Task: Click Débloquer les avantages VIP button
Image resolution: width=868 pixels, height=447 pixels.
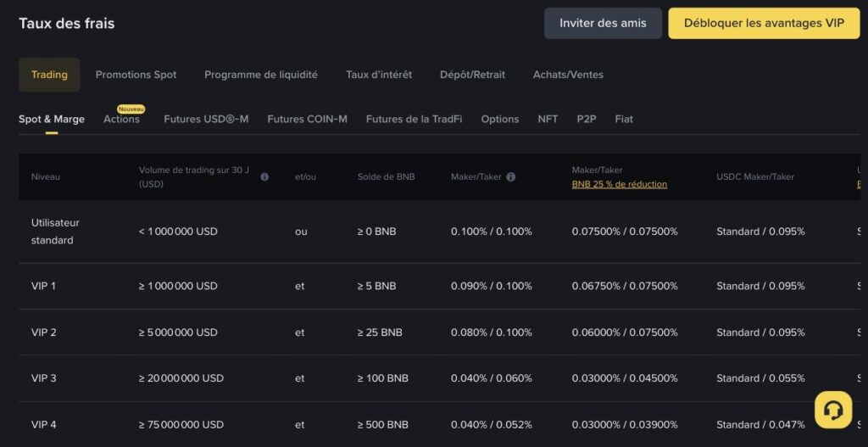Action: pos(764,23)
